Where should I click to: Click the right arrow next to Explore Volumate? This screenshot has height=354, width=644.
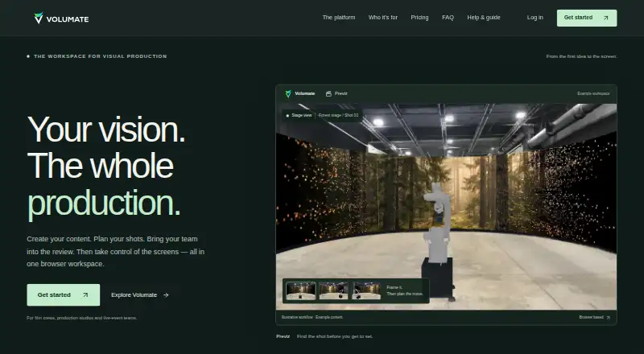coord(166,294)
